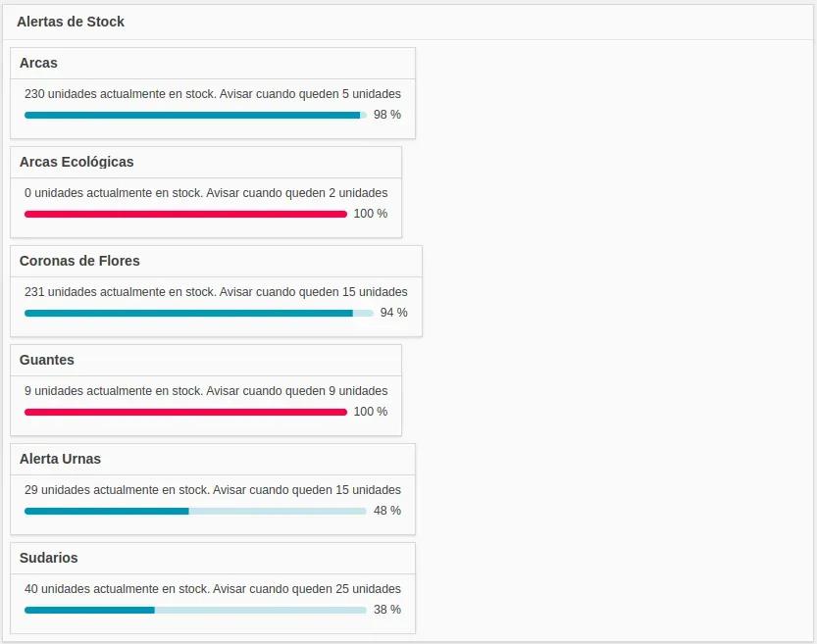Click the Guantes red progress bar

tap(185, 412)
